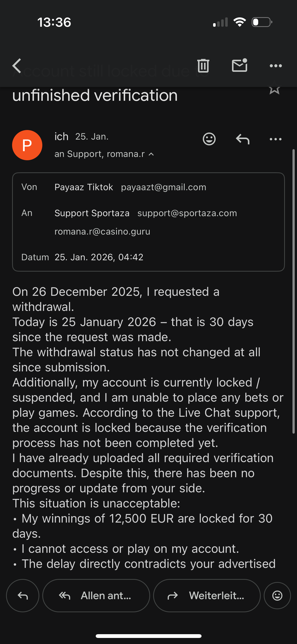Tap bottom emoji reaction button
The height and width of the screenshot is (644, 297).
point(277,596)
